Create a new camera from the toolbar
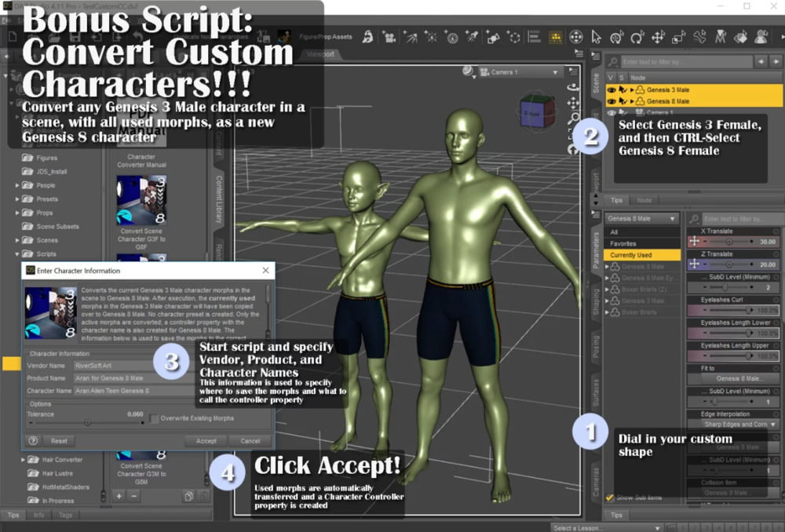This screenshot has width=785, height=532. pyautogui.click(x=388, y=36)
